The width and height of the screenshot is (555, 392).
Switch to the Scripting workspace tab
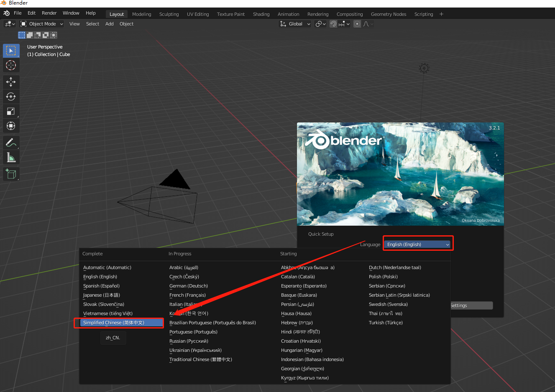(x=424, y=14)
